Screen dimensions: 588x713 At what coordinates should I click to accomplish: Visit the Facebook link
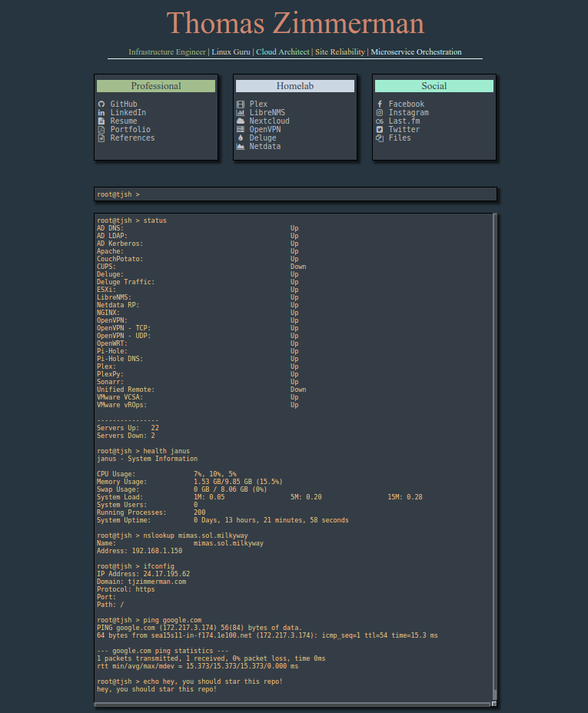(x=407, y=104)
